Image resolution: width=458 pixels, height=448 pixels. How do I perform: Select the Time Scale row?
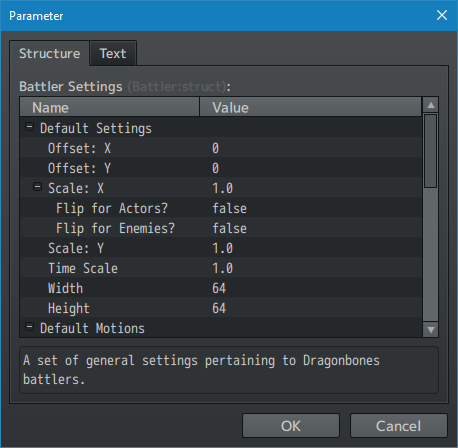221,268
